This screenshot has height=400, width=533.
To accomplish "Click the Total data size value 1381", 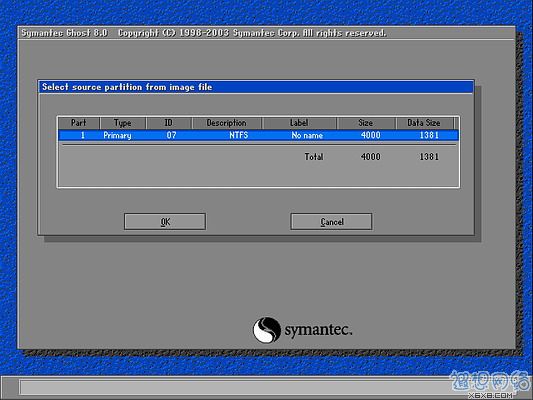I will click(x=429, y=157).
